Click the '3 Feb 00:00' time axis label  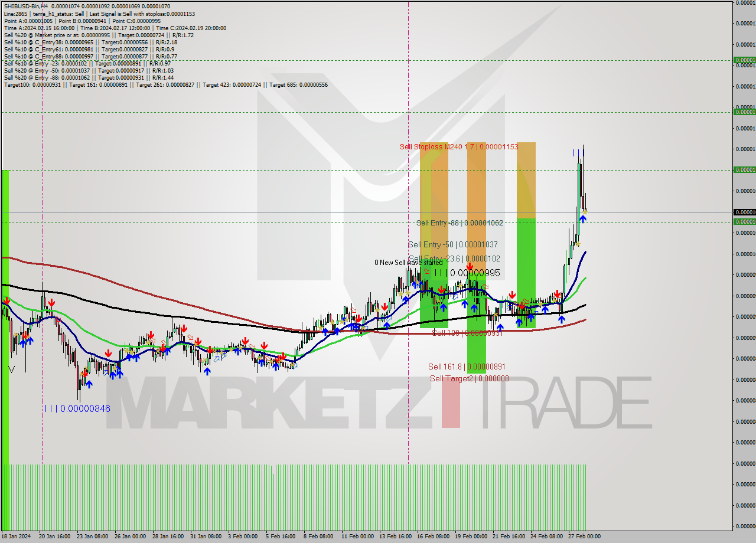[243, 537]
